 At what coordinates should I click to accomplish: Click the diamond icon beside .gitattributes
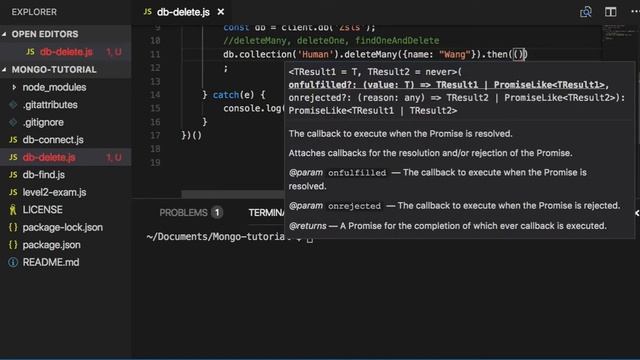13,105
